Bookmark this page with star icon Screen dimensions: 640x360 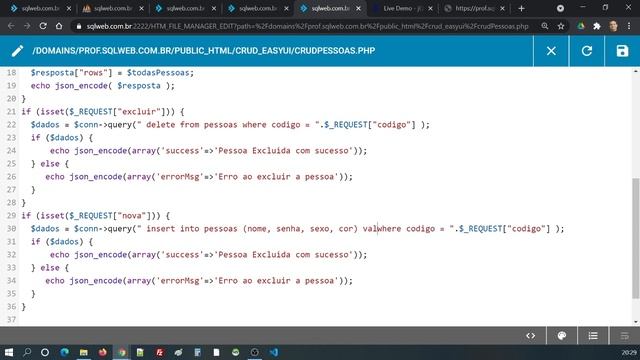(561, 26)
